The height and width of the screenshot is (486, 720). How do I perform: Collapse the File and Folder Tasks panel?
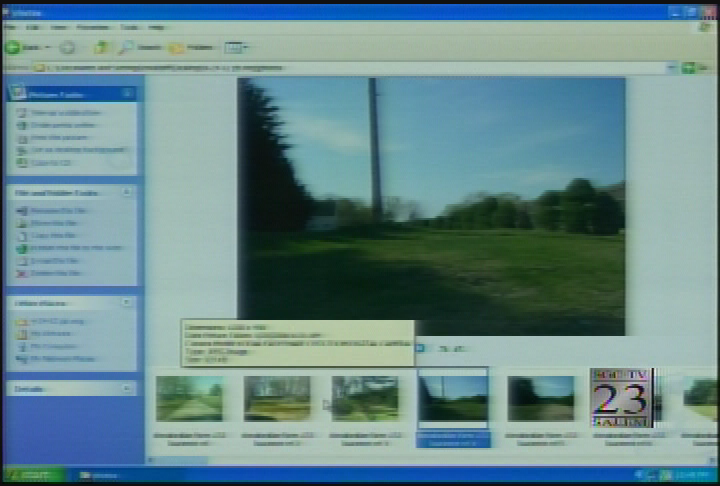(x=128, y=192)
